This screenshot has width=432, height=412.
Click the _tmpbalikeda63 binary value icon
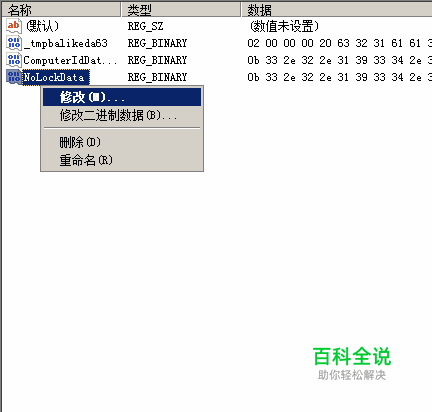[x=14, y=43]
